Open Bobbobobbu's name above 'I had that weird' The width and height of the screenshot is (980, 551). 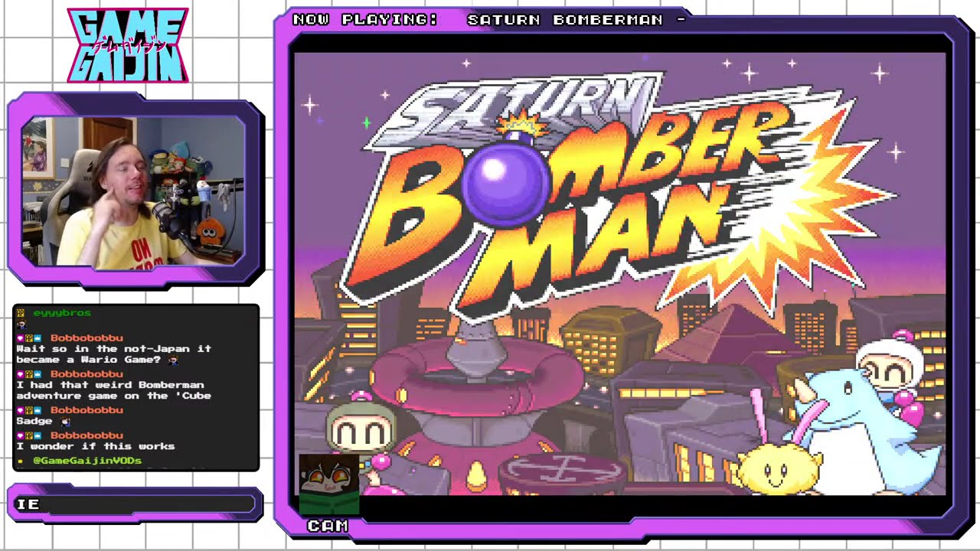point(87,374)
